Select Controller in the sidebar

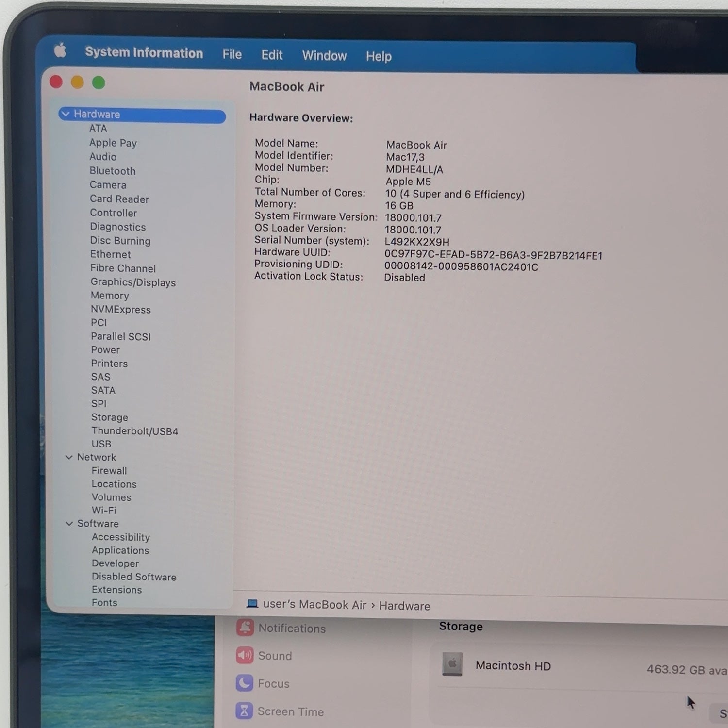(114, 213)
